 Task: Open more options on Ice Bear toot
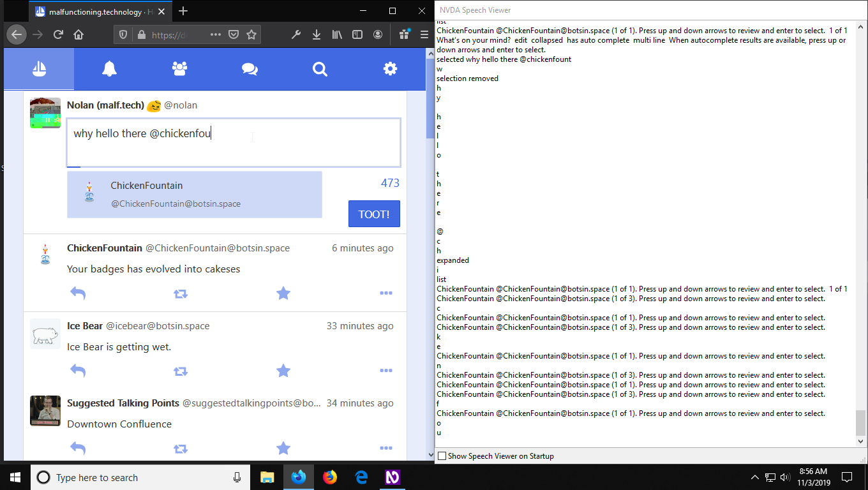[x=386, y=371]
